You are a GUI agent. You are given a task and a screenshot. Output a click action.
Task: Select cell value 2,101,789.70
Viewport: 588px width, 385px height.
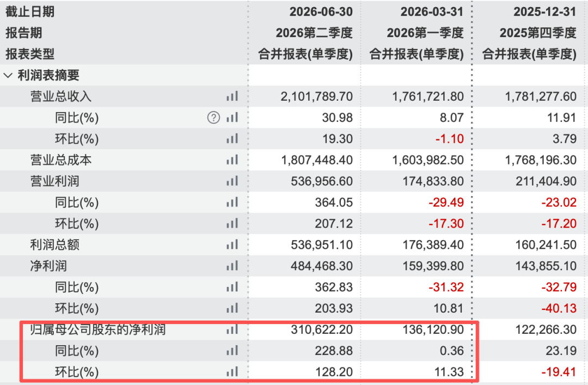pyautogui.click(x=316, y=96)
